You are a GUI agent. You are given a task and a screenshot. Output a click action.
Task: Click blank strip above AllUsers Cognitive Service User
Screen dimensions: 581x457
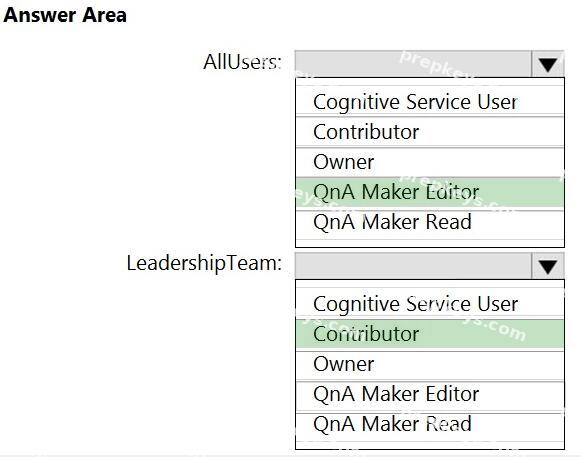[430, 82]
